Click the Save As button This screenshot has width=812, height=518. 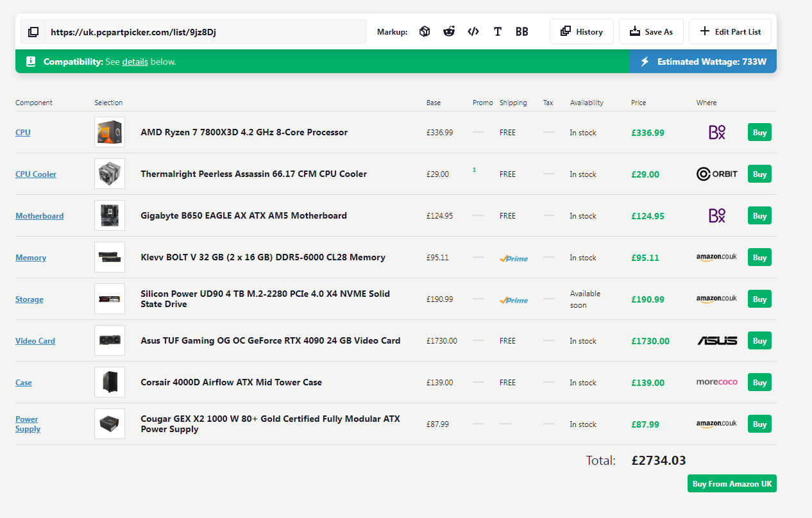coord(651,31)
